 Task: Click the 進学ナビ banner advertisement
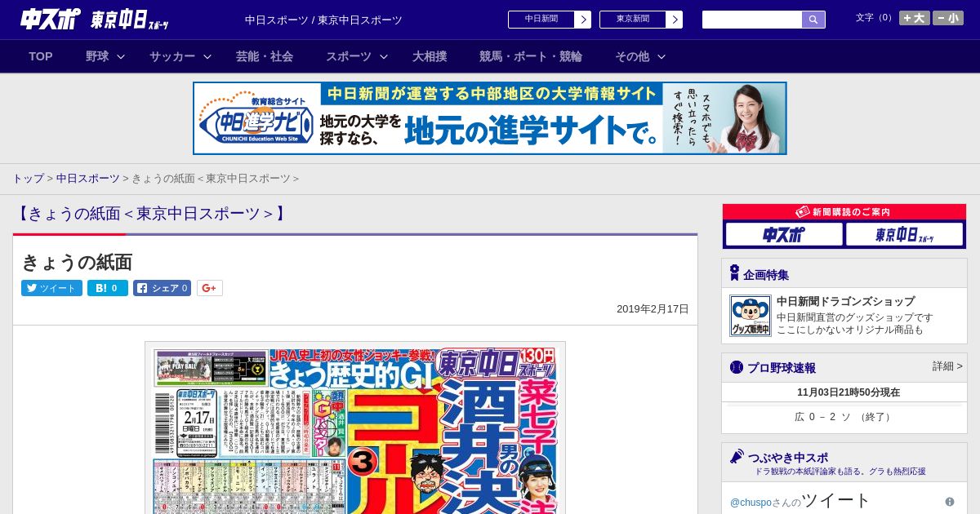click(x=490, y=118)
